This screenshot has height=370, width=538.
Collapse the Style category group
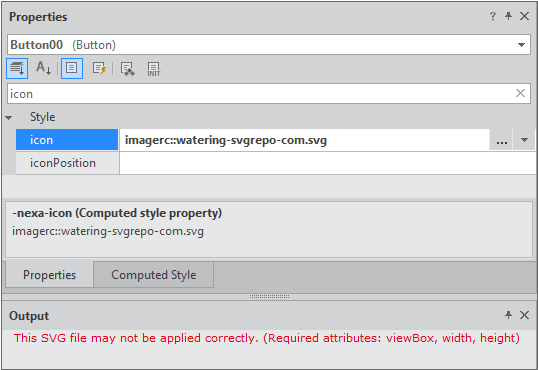click(x=9, y=118)
